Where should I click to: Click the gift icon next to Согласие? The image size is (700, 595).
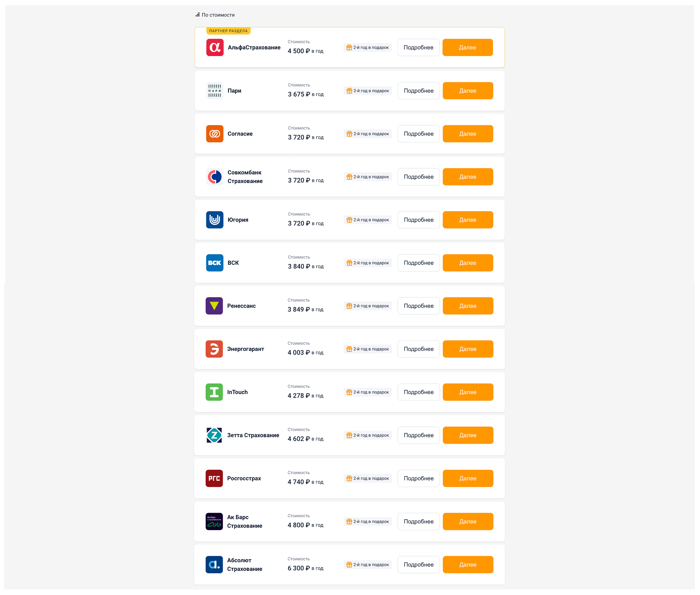point(349,134)
